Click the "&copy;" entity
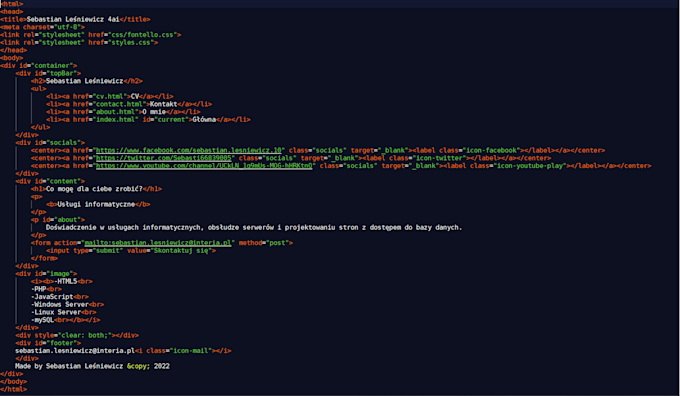The width and height of the screenshot is (680, 396). [x=138, y=367]
